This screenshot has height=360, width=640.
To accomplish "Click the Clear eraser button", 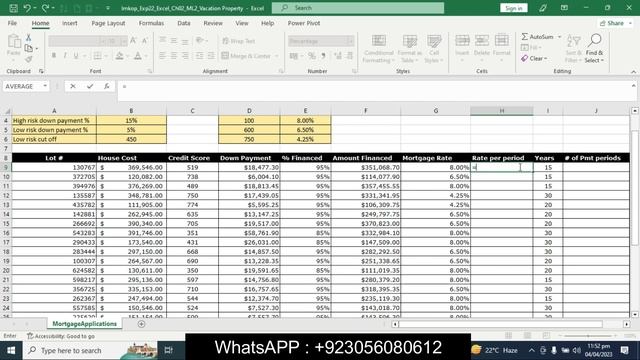I will pos(533,58).
